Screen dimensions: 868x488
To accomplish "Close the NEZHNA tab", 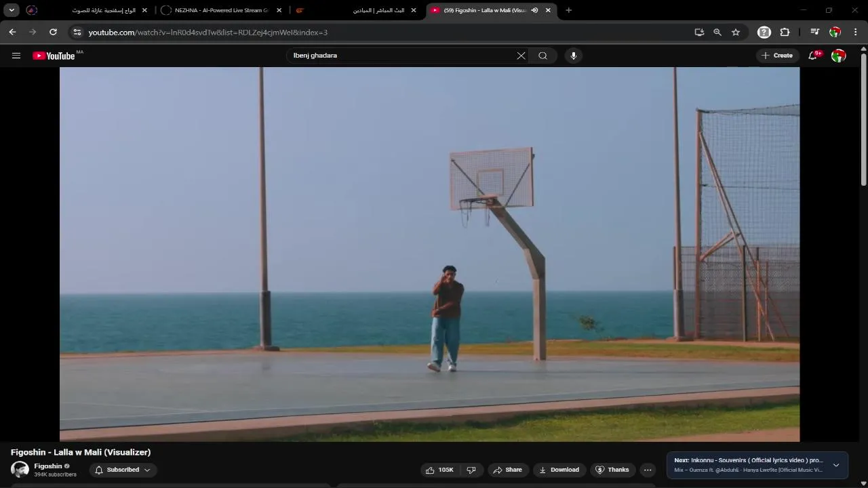I will [x=279, y=10].
